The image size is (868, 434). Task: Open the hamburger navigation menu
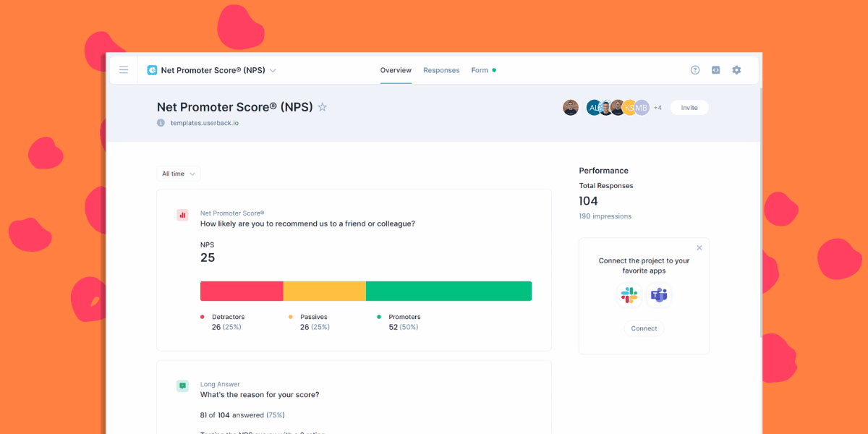tap(124, 69)
